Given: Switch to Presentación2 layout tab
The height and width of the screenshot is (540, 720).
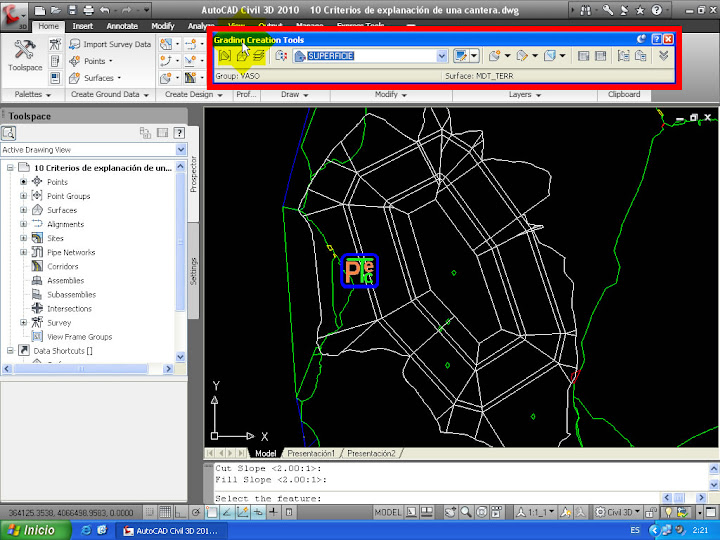Looking at the screenshot, I should 371,453.
